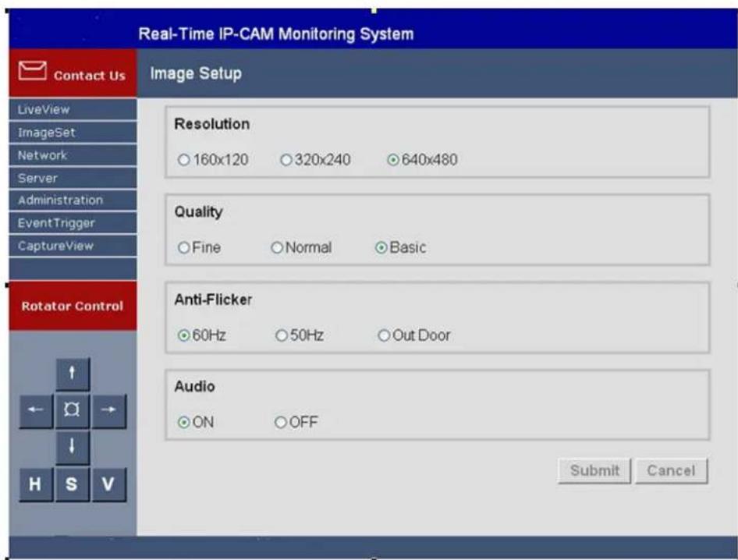Image resolution: width=738 pixels, height=560 pixels.
Task: Click the Rotator Control header
Action: (x=73, y=307)
